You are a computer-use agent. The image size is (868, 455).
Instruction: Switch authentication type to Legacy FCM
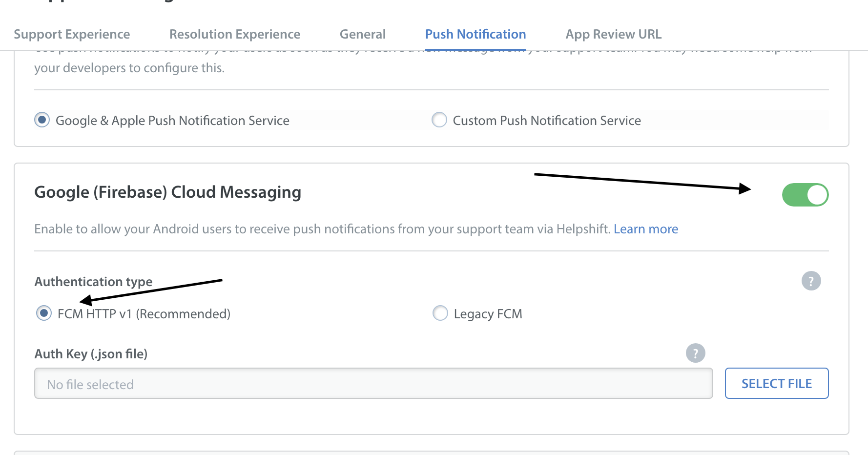coord(440,313)
